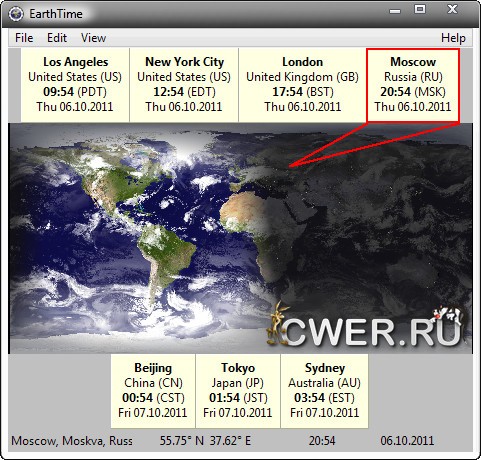Select the New York City clock card

point(184,85)
